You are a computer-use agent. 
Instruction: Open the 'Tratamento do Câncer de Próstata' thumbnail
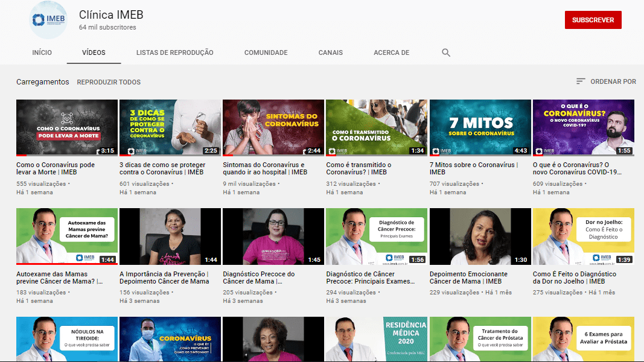point(480,339)
